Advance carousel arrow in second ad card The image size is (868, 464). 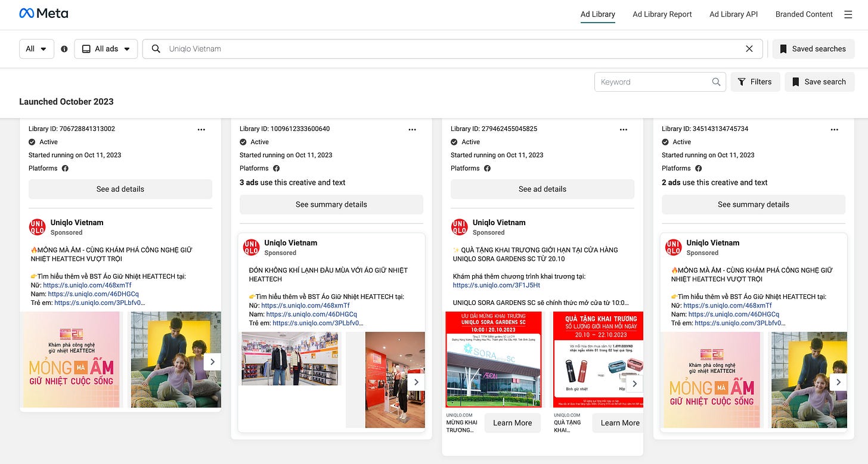(x=416, y=382)
